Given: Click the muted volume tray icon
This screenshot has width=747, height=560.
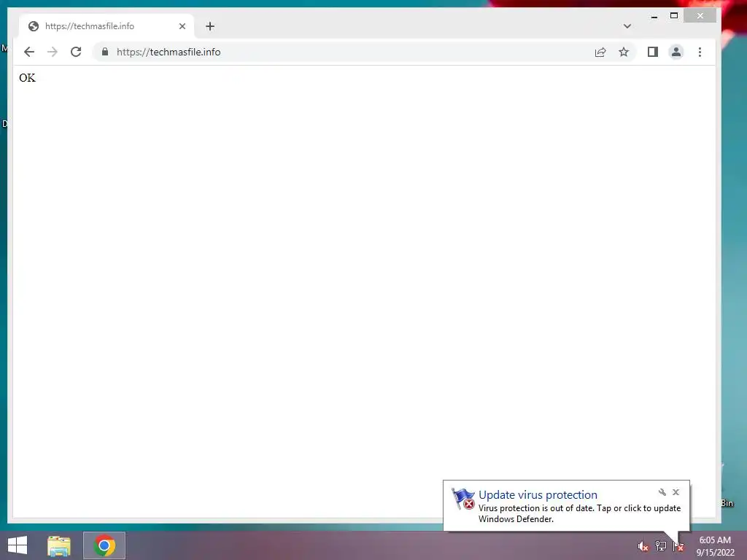Looking at the screenshot, I should coord(643,546).
